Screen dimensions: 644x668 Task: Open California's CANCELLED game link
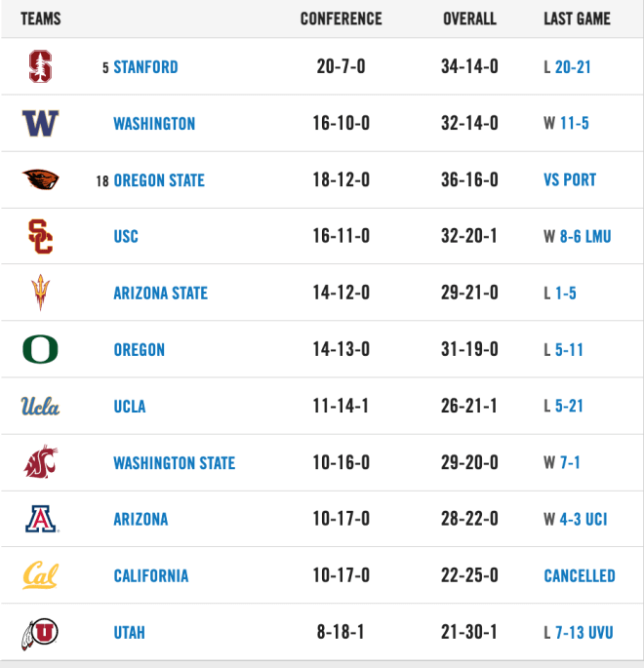click(580, 576)
